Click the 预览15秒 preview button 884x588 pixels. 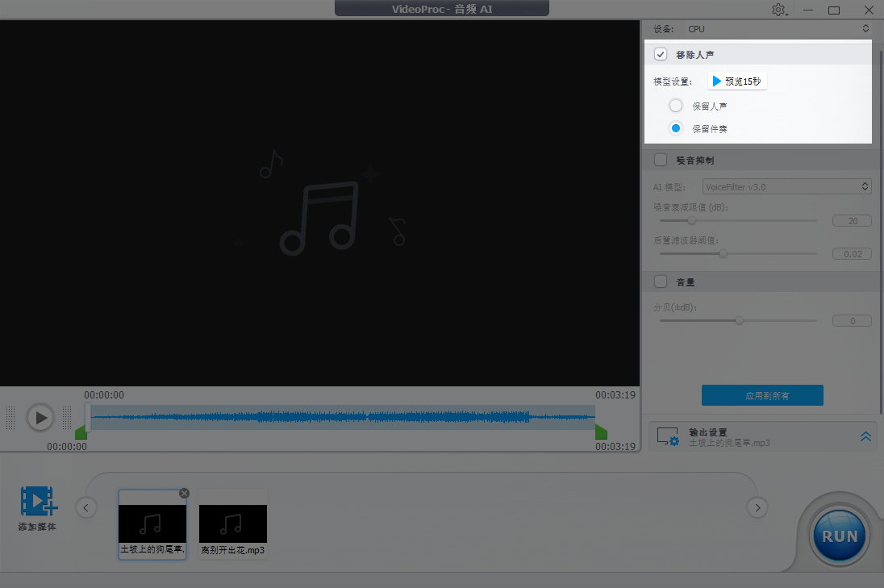[x=736, y=81]
